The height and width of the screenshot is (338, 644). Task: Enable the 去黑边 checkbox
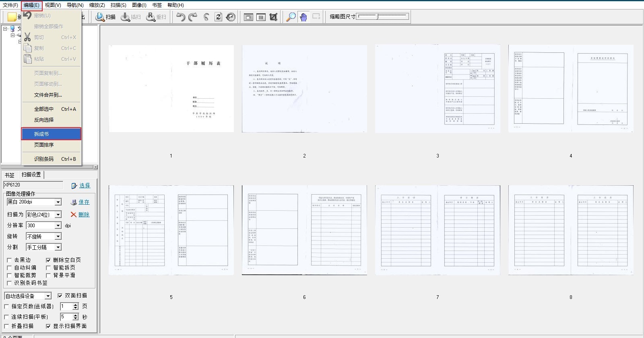(9, 260)
